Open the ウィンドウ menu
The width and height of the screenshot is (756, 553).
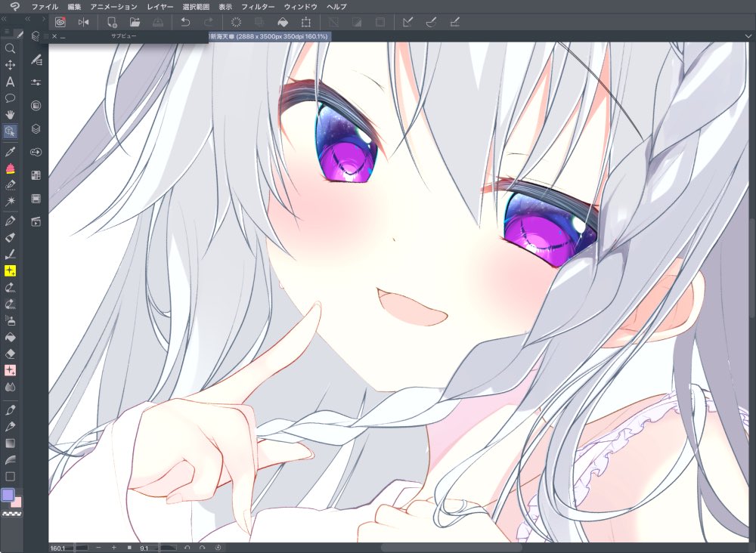[300, 7]
